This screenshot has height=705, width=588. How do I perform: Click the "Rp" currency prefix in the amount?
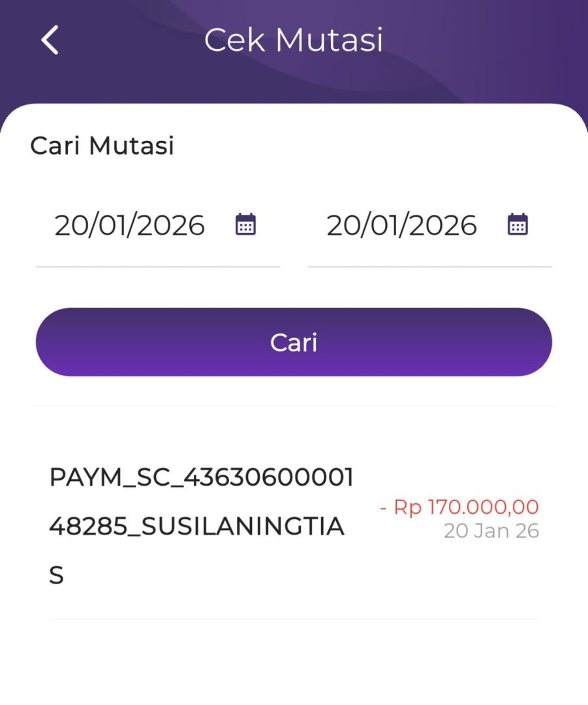pyautogui.click(x=408, y=507)
